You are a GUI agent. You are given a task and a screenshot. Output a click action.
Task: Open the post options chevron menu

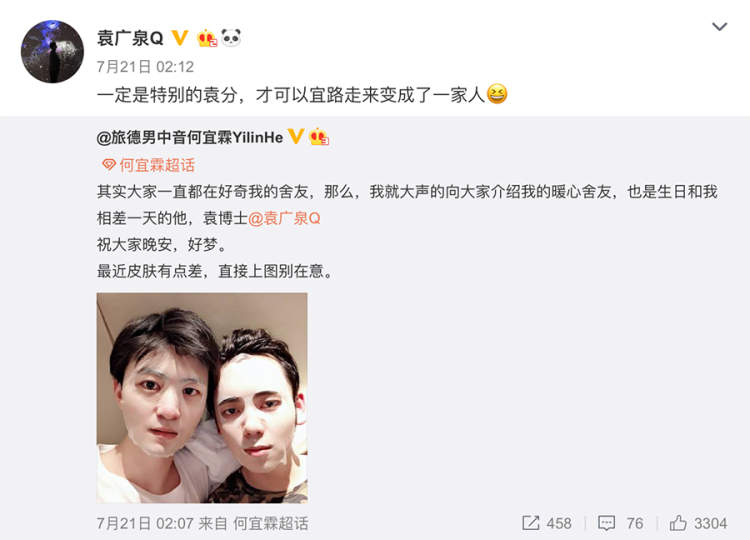[x=719, y=27]
